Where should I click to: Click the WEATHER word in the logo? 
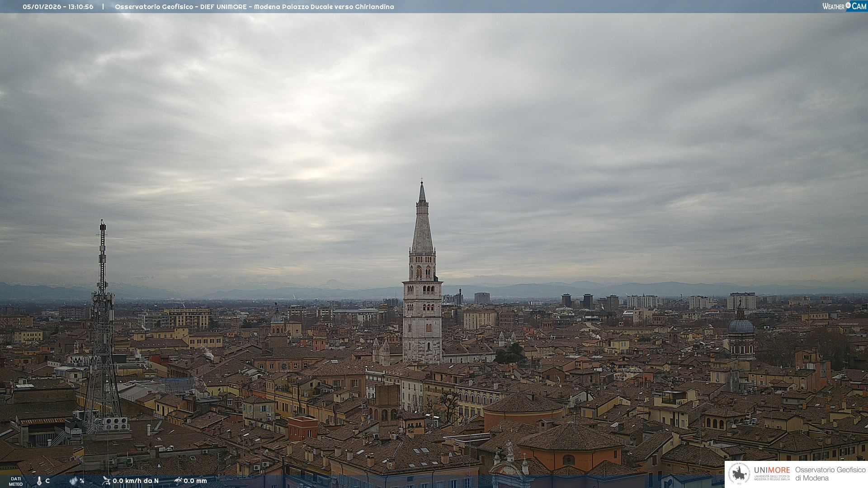pos(833,6)
